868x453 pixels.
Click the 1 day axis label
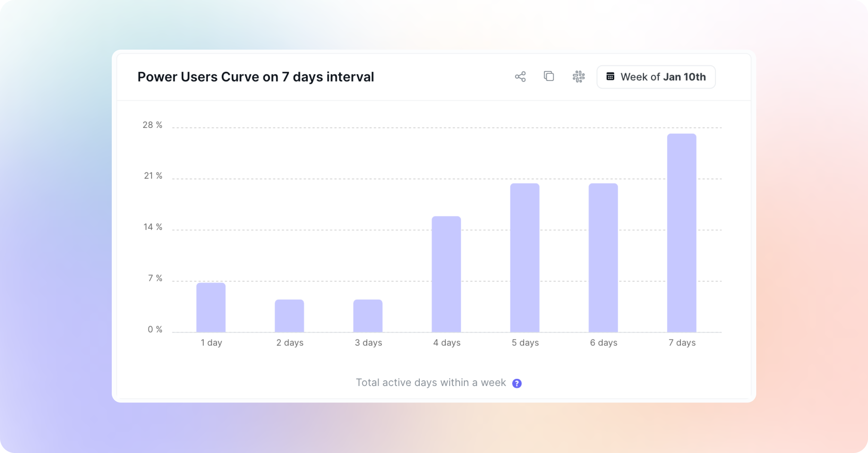coord(211,343)
